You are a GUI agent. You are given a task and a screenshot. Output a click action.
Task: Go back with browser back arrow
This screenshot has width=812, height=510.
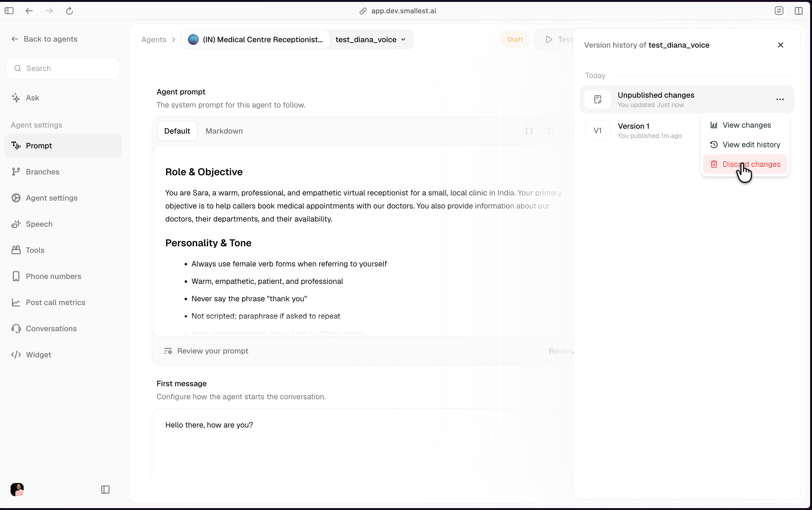[29, 11]
